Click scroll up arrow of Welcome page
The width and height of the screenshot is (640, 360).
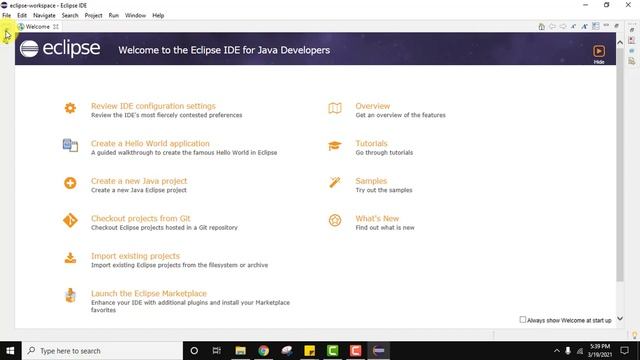coord(620,42)
